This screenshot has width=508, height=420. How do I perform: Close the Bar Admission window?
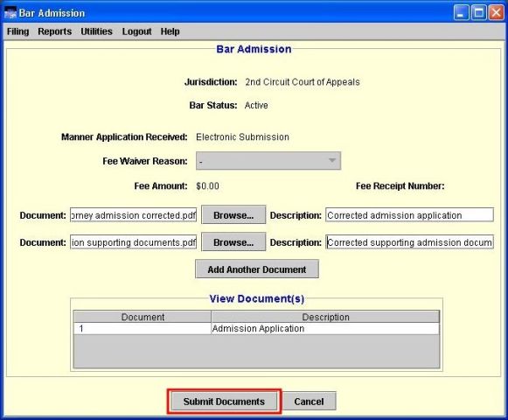pos(496,13)
